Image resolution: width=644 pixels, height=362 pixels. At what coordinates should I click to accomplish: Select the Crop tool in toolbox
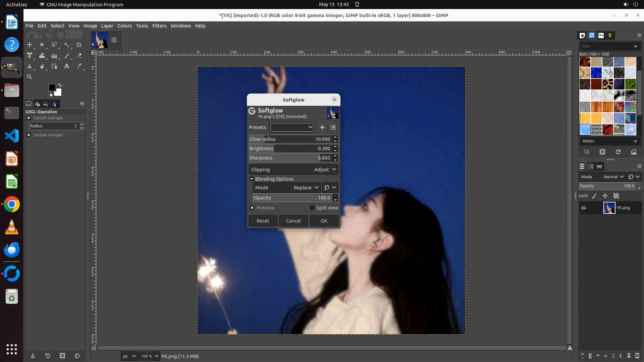(x=79, y=45)
